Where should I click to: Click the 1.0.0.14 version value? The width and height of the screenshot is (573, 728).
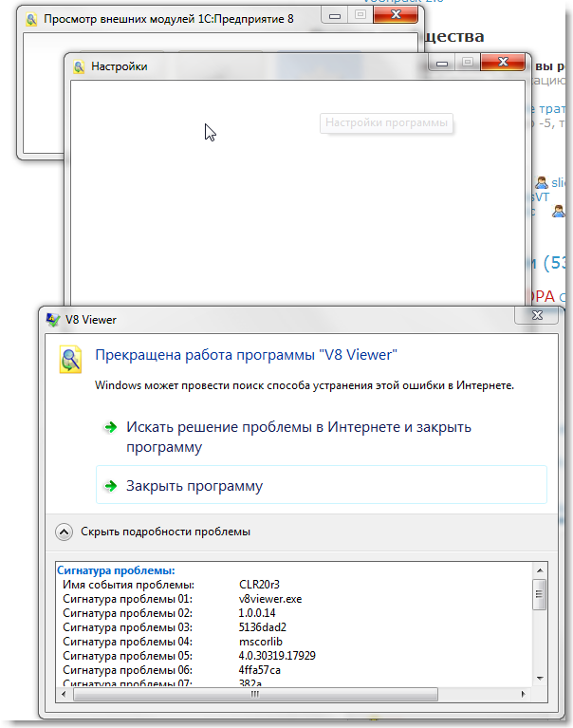[x=257, y=613]
